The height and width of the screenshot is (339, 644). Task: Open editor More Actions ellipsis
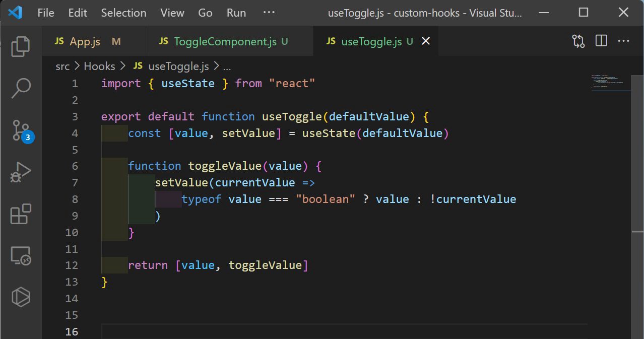[624, 41]
